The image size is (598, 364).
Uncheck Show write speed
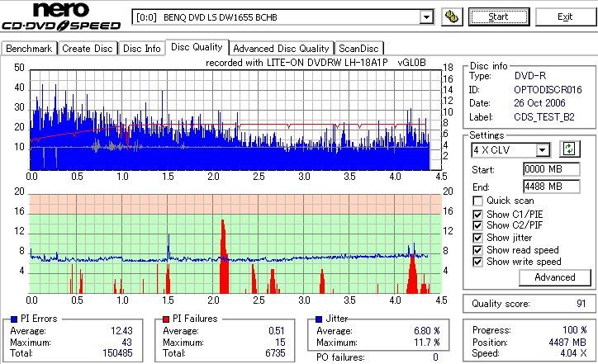(x=477, y=262)
